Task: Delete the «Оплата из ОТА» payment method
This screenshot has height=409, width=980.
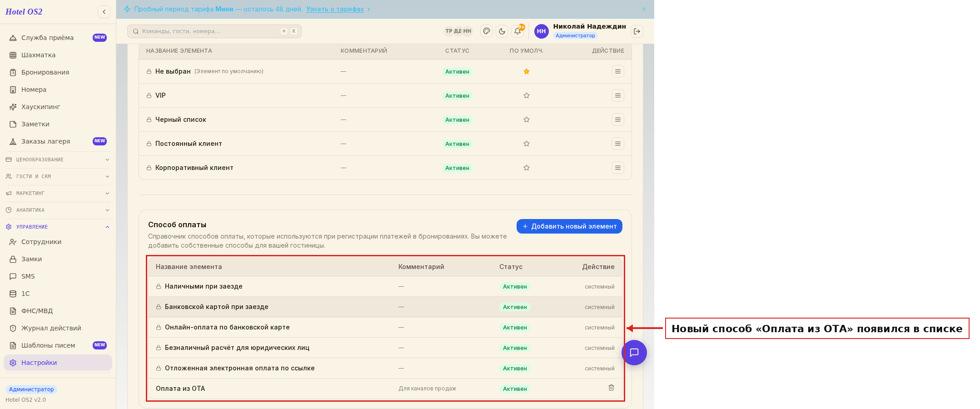Action: click(611, 388)
